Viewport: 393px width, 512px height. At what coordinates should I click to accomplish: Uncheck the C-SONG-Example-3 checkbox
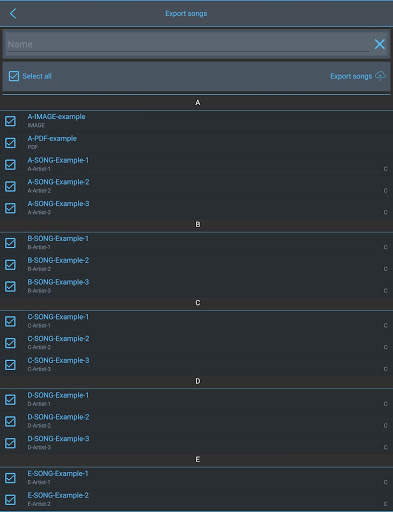tap(10, 365)
